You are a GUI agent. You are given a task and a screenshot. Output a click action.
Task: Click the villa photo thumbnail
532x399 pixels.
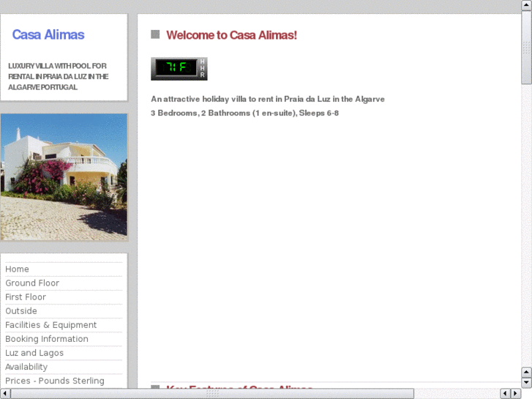click(x=64, y=177)
